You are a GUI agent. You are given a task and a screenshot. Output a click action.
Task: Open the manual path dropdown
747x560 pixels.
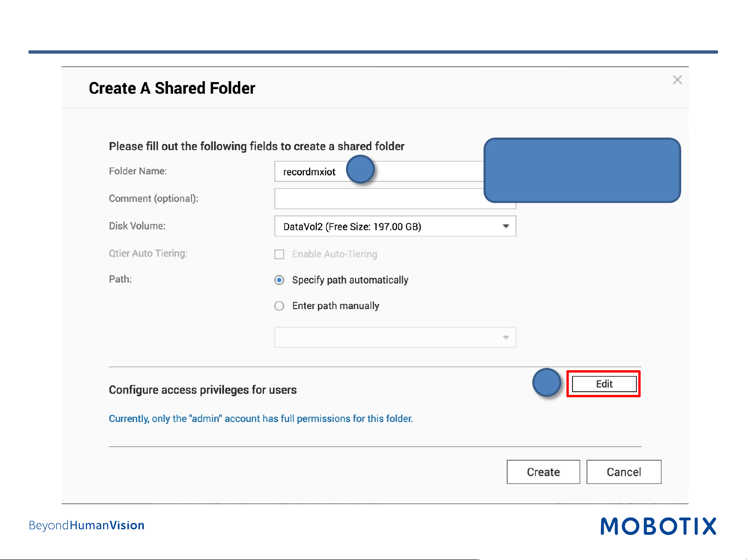point(395,338)
